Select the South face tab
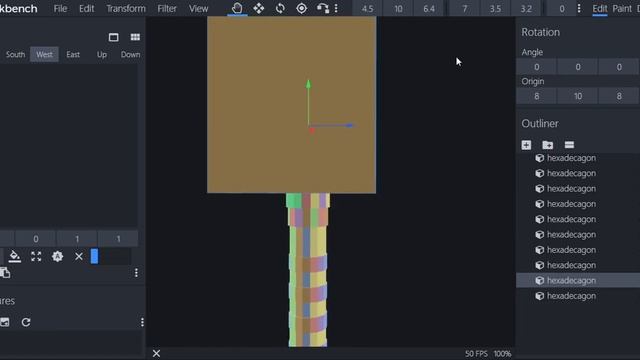 point(16,54)
